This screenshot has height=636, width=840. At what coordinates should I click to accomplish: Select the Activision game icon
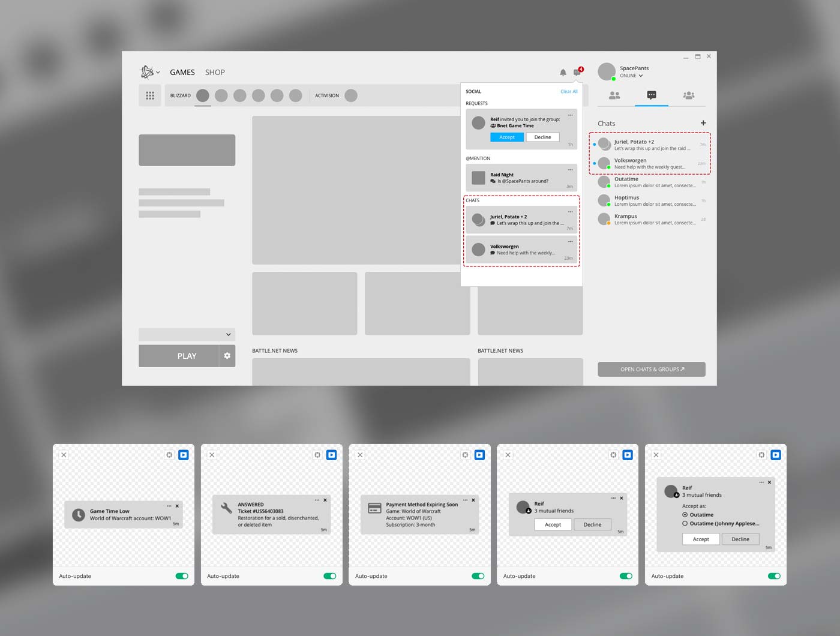pos(351,95)
